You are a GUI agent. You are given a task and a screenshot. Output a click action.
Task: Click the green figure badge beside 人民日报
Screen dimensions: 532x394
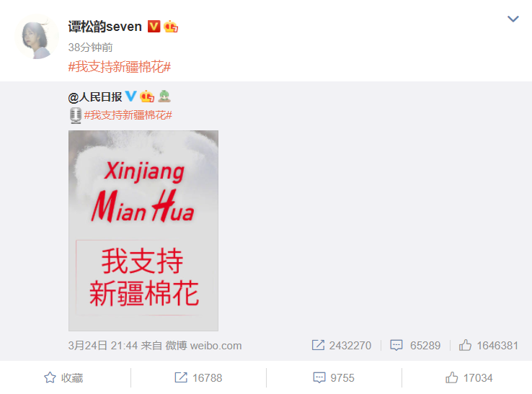164,97
